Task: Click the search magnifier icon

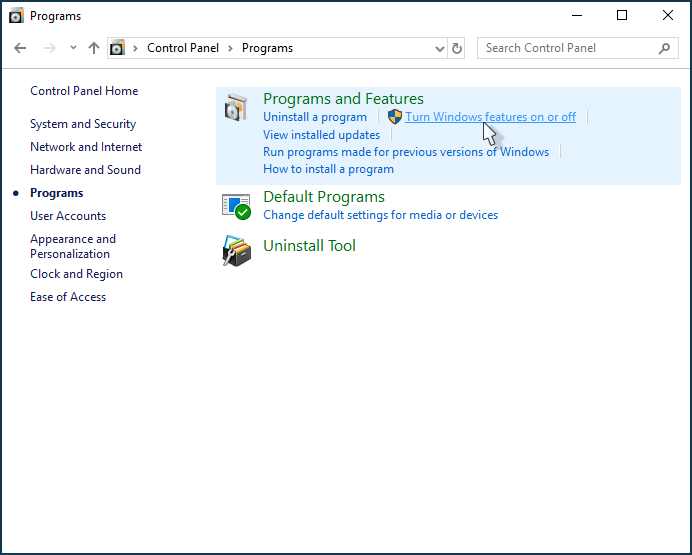Action: [664, 48]
